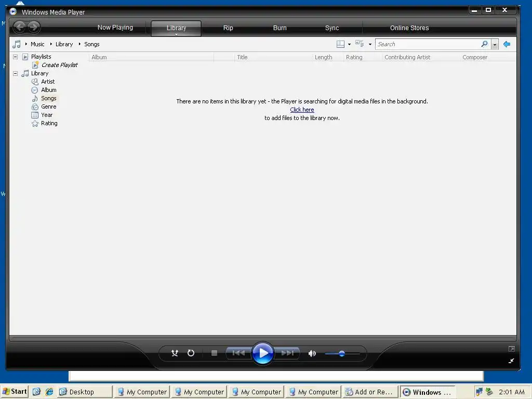Switch to the Library tab
Viewport: 532px width, 399px height.
coord(176,28)
